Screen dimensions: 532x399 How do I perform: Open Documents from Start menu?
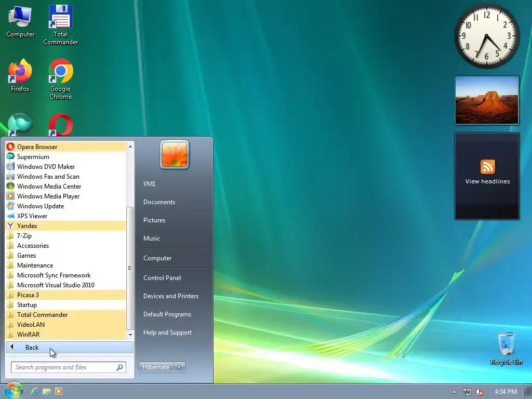tap(159, 202)
